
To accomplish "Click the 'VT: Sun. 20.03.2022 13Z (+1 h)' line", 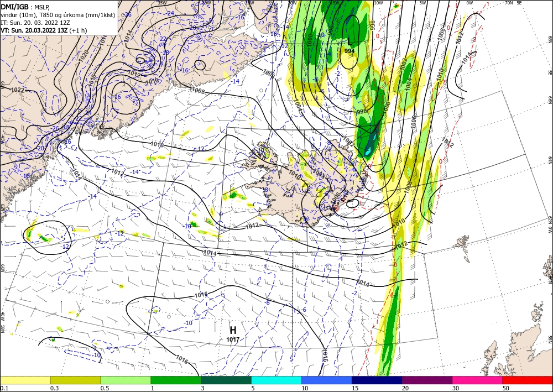I will point(44,30).
